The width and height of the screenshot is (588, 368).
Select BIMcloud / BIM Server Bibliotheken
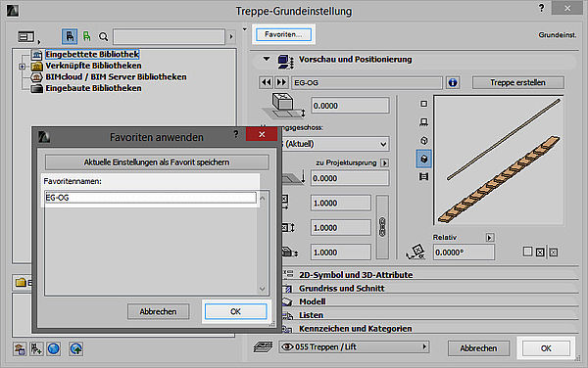tap(116, 77)
